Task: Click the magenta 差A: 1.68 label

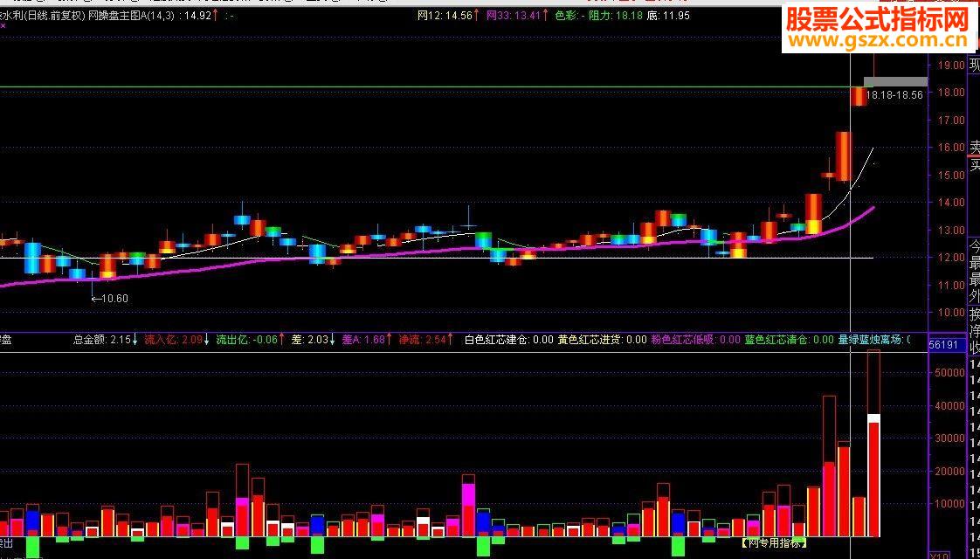Action: [364, 340]
